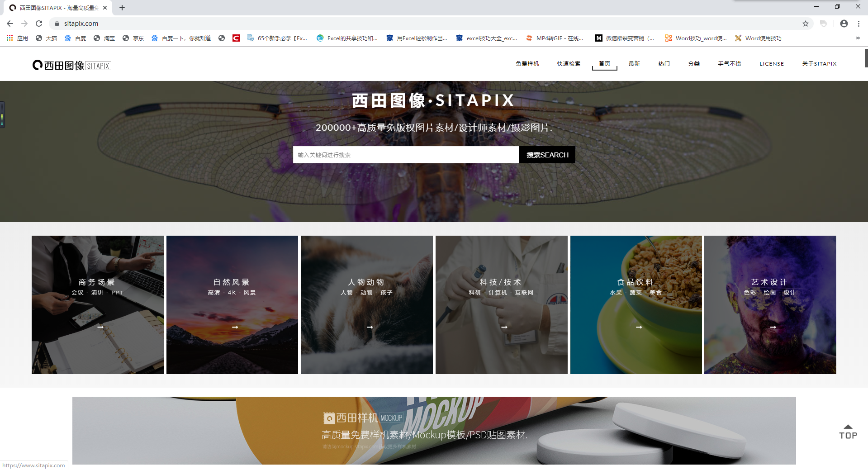Open the 手气不错 nav menu item
868x470 pixels.
pos(730,64)
